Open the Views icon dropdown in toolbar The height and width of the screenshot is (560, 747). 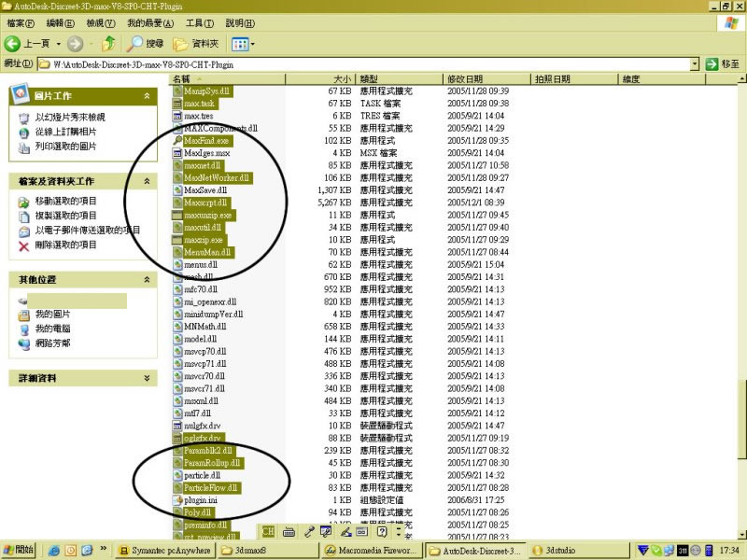pos(243,44)
